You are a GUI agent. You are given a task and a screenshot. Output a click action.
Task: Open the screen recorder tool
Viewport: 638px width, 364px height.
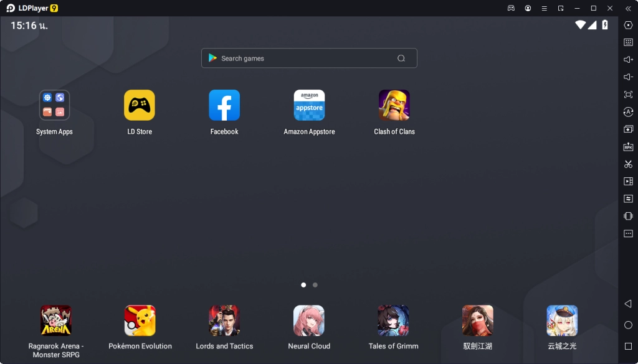[x=628, y=181]
